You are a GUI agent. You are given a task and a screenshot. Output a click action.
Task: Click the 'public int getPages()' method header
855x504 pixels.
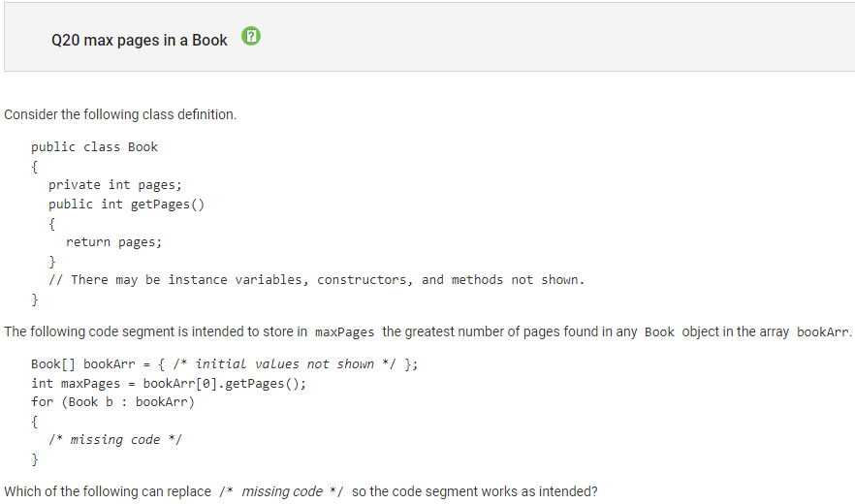[x=126, y=205]
